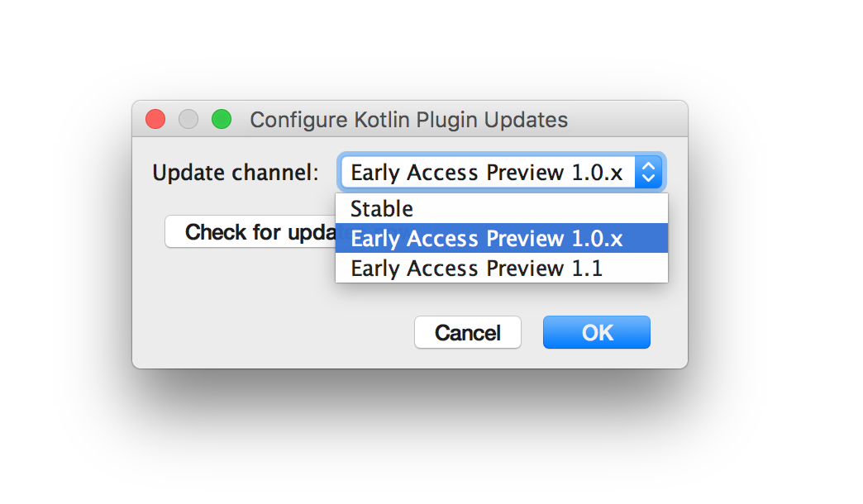This screenshot has width=863, height=504.
Task: Click the Update channel label text
Action: tap(236, 173)
